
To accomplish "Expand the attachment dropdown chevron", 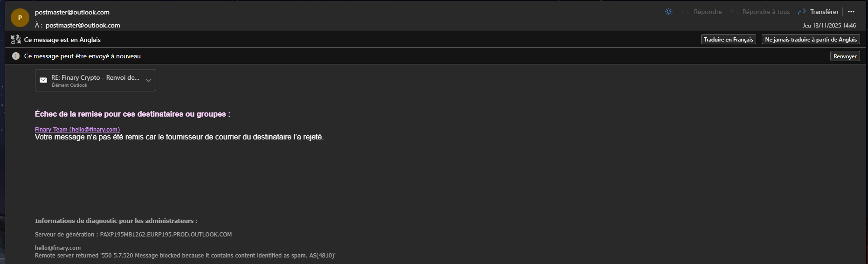I will pyautogui.click(x=148, y=80).
